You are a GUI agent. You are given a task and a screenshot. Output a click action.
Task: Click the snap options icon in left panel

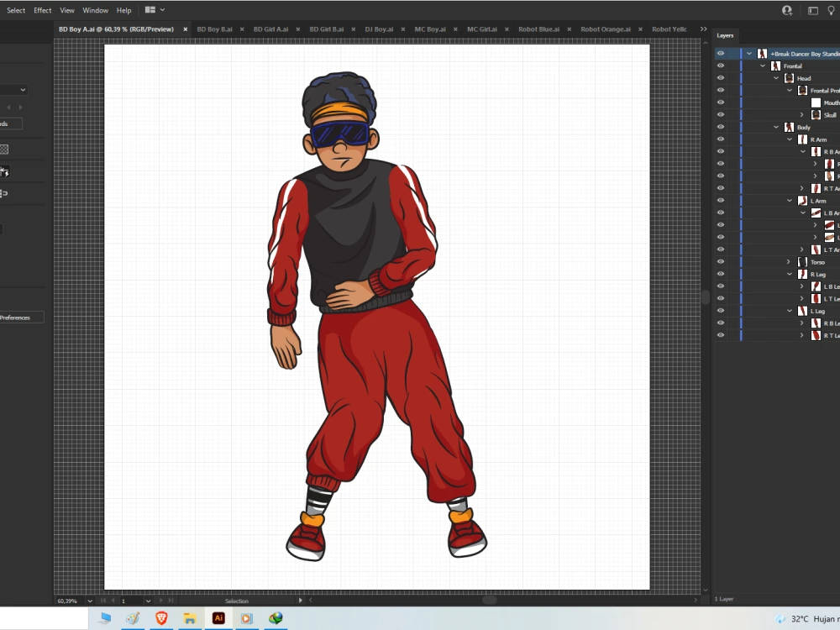[3, 171]
